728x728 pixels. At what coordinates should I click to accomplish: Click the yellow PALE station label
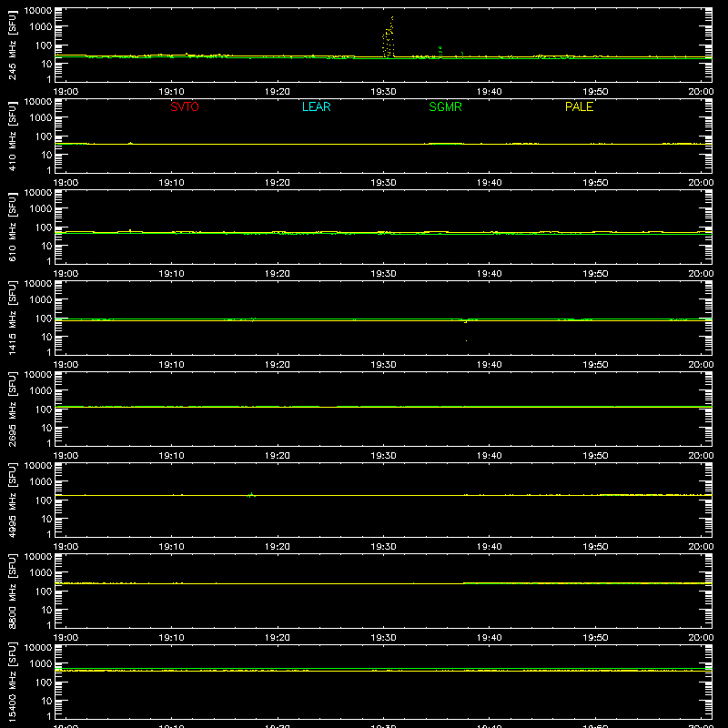point(579,106)
